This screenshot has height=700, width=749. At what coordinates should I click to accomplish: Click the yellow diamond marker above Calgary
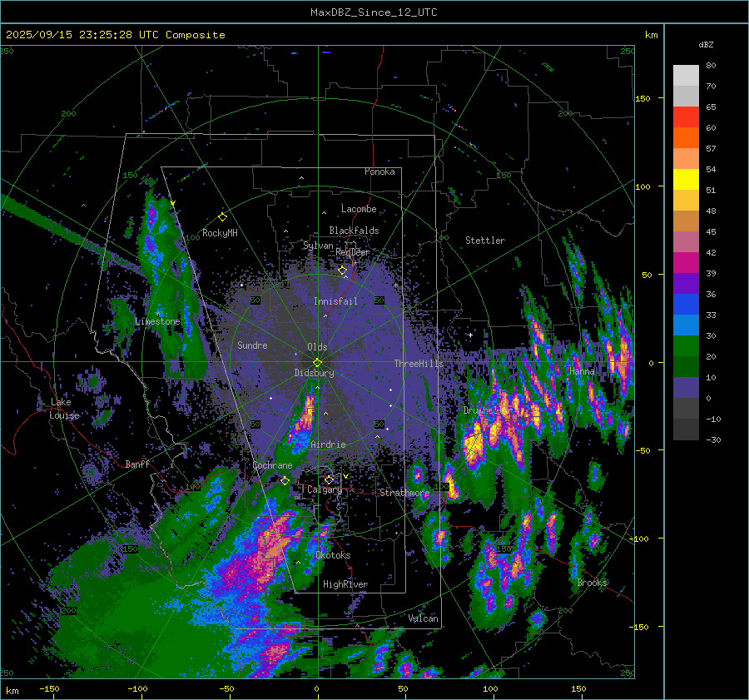pyautogui.click(x=329, y=479)
